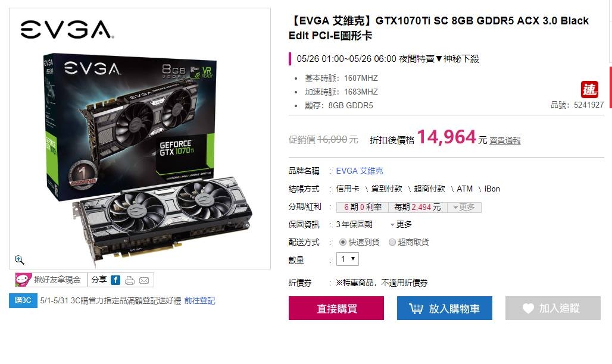Select 超商取貨 delivery radio button
The width and height of the screenshot is (612, 364).
point(392,242)
